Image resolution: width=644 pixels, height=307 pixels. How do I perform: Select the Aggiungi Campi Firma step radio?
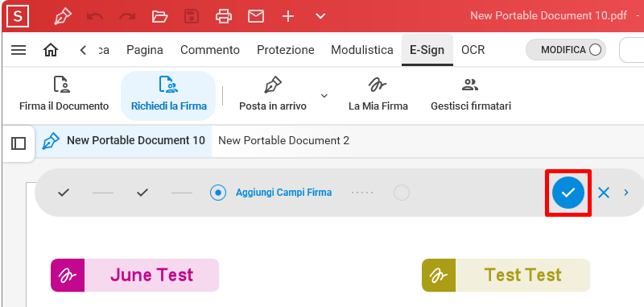click(217, 193)
